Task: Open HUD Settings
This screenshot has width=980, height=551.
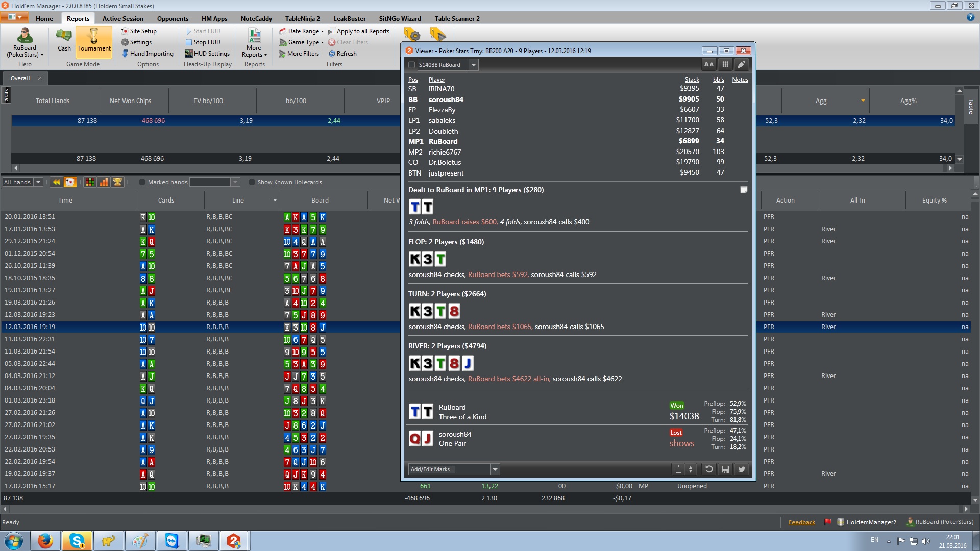Action: click(x=207, y=54)
